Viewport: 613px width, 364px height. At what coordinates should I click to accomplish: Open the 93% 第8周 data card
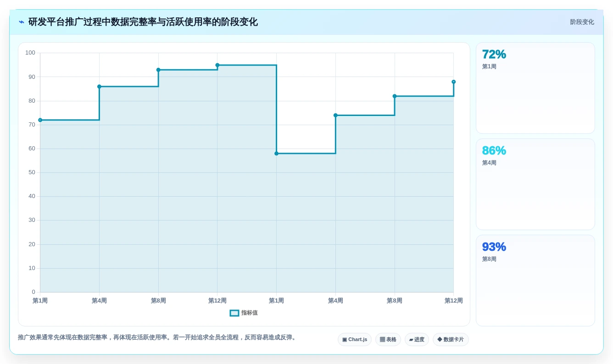click(535, 281)
